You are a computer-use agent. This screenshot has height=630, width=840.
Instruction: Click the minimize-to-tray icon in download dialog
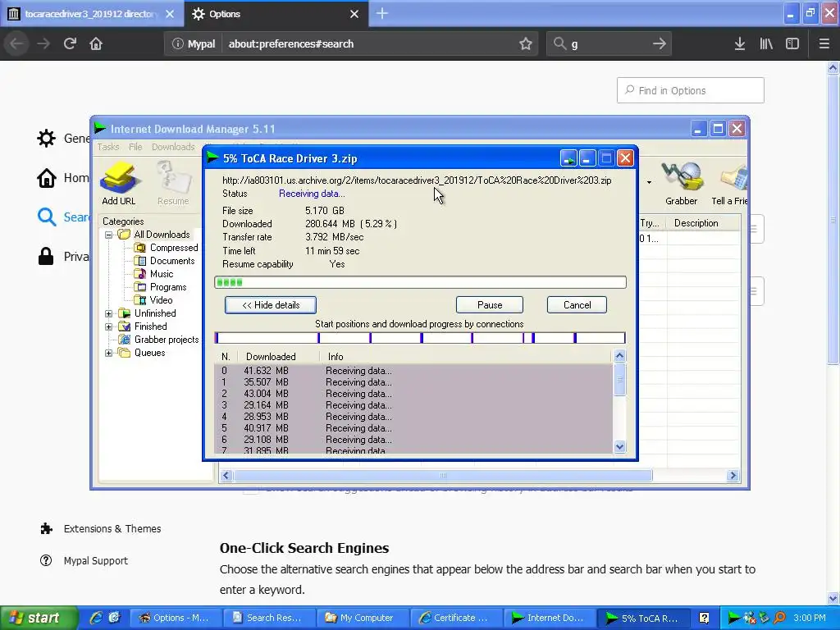pyautogui.click(x=568, y=158)
